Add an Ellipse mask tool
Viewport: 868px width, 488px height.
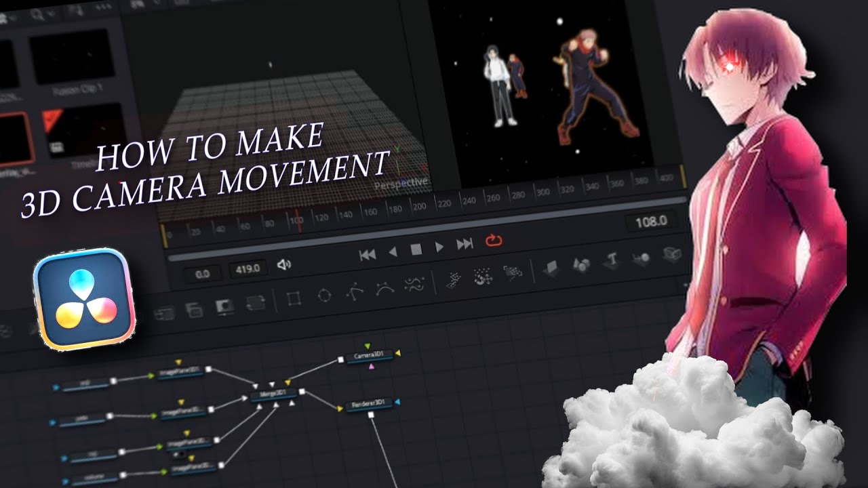point(325,295)
